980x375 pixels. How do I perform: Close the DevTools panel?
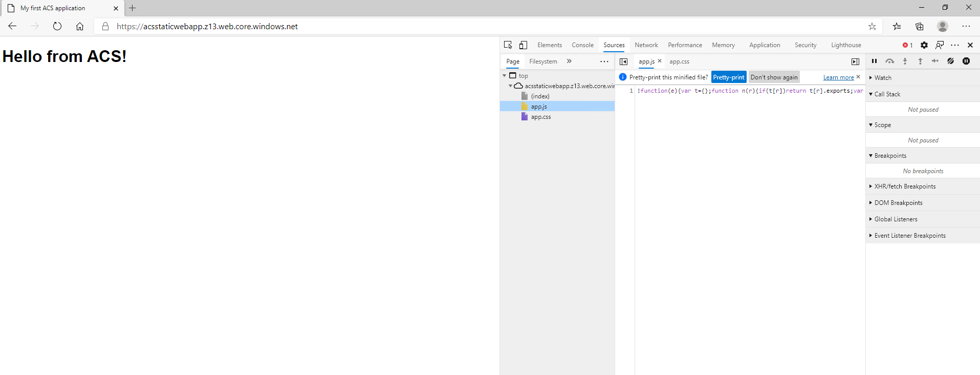click(970, 45)
